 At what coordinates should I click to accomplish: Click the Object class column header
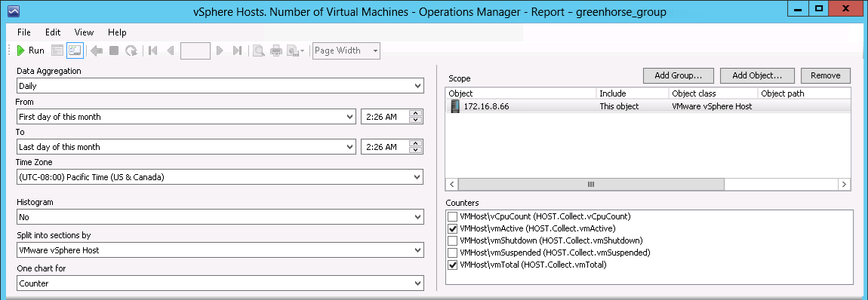[x=713, y=93]
